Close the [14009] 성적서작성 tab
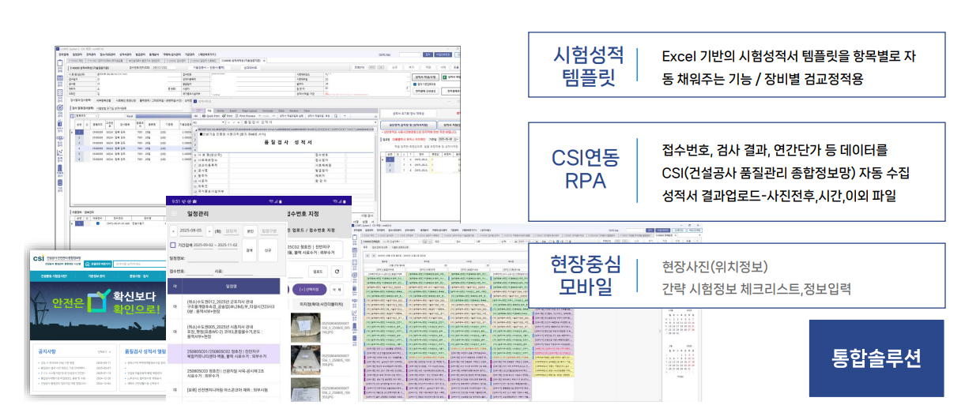The width and height of the screenshot is (980, 420). (264, 60)
